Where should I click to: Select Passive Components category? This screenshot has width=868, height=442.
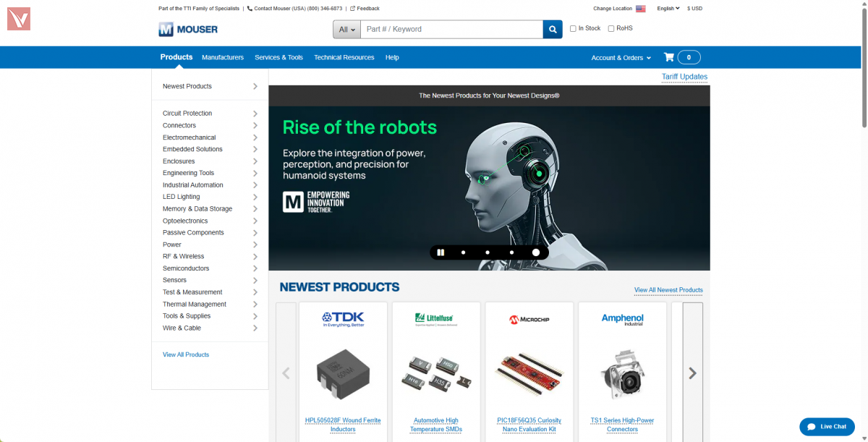point(193,232)
